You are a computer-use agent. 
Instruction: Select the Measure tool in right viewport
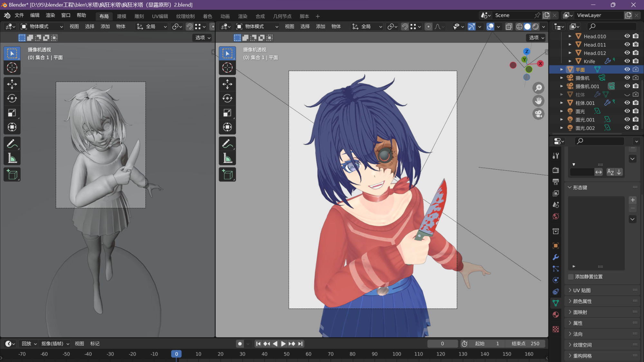pyautogui.click(x=227, y=158)
